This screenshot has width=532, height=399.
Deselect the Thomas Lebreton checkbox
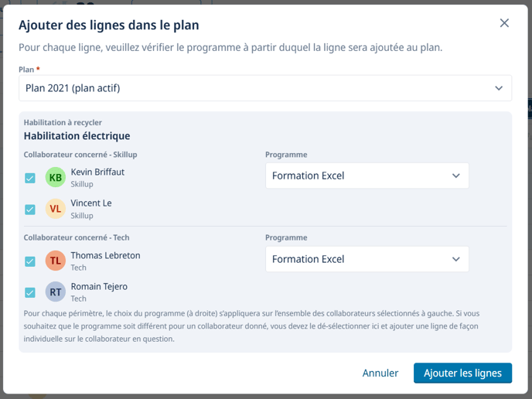point(30,261)
